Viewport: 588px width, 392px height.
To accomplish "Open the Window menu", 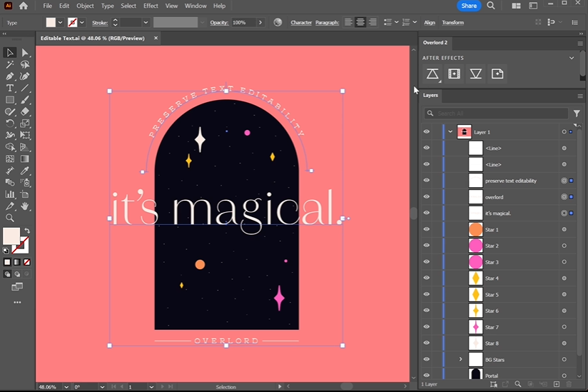I will pos(196,6).
